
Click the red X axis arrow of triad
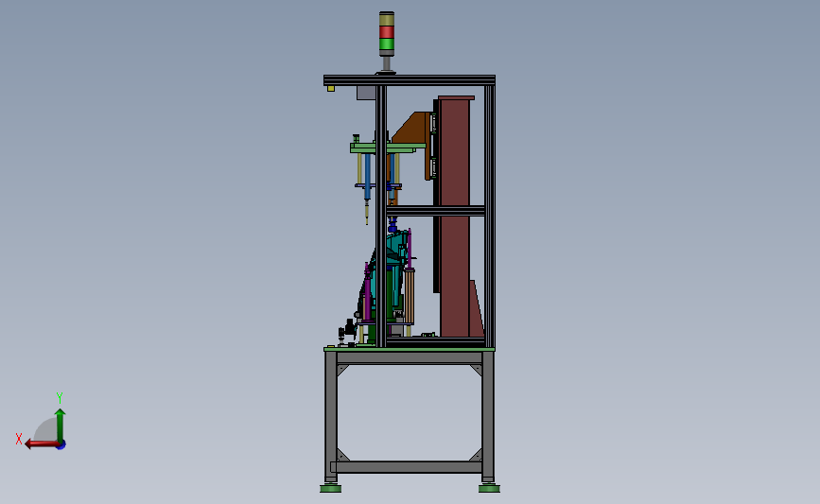41,444
